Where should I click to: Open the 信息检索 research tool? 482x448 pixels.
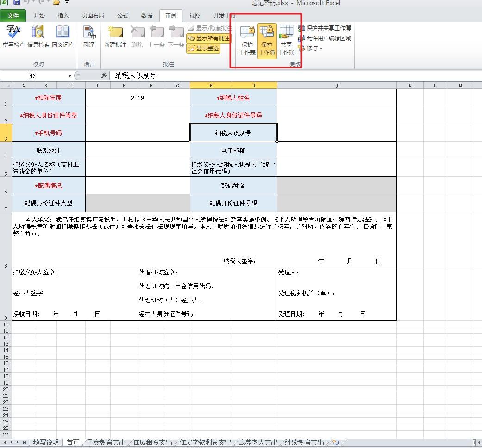click(x=38, y=36)
